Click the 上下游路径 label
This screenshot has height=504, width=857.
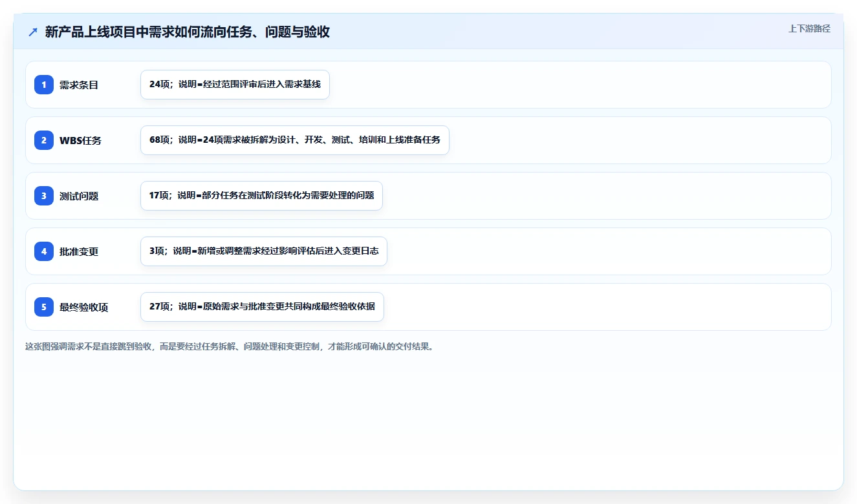tap(809, 28)
